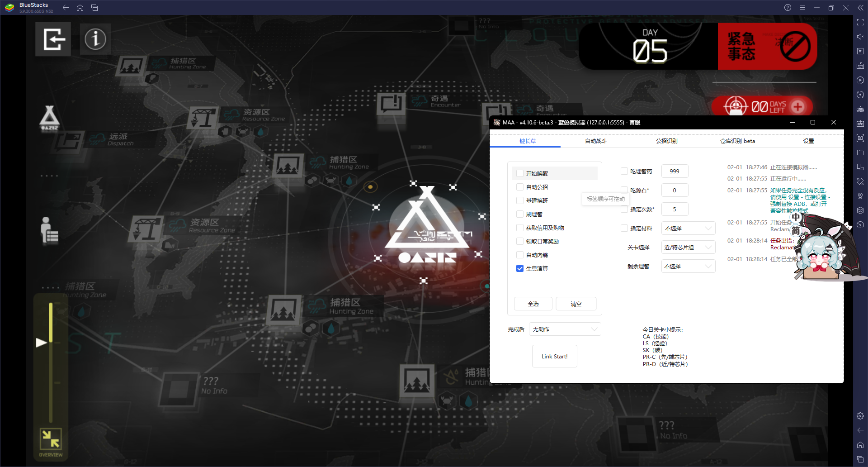Screen dimensions: 868x467
Task: Click the 吃理智药 count field showing 999
Action: click(675, 171)
